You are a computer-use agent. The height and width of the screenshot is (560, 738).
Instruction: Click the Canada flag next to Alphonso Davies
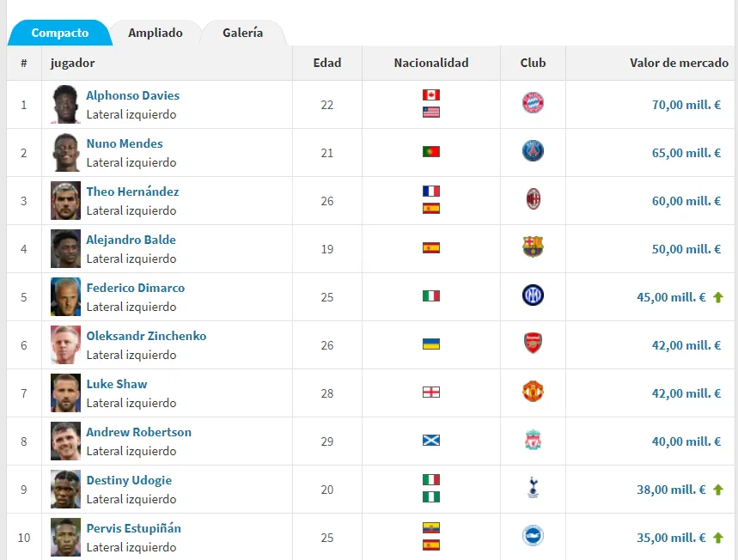click(x=430, y=96)
